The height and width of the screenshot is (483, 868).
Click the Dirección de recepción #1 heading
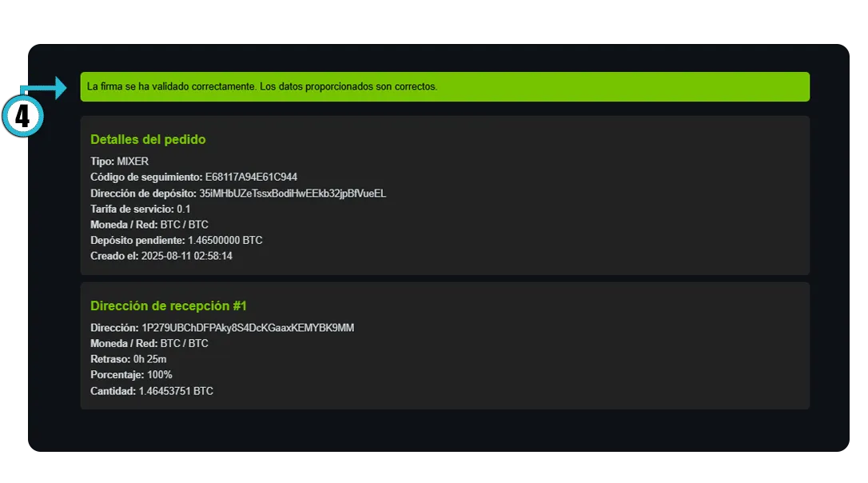(169, 306)
